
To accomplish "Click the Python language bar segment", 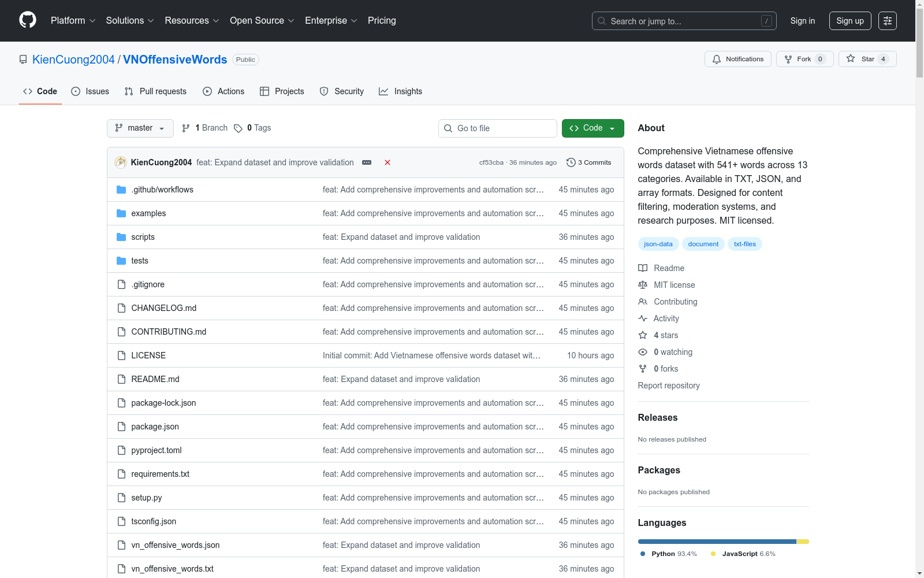I will [717, 542].
